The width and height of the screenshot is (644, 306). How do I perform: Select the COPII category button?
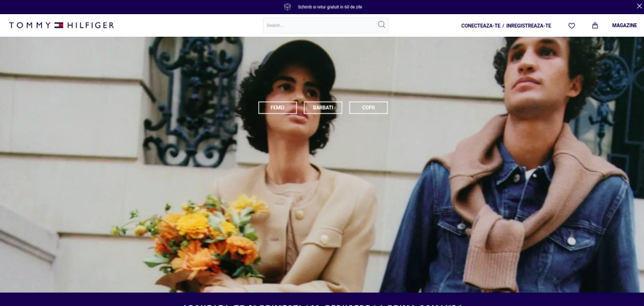click(368, 108)
